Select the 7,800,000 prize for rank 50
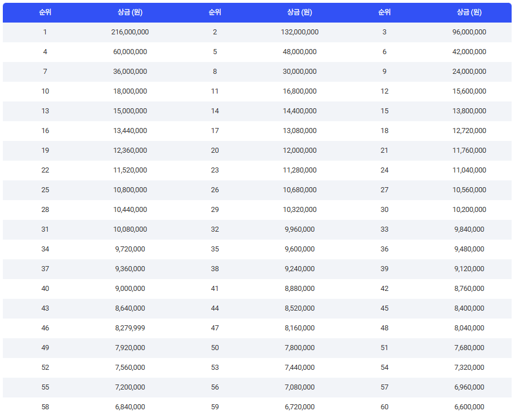The image size is (515, 420). pos(300,348)
